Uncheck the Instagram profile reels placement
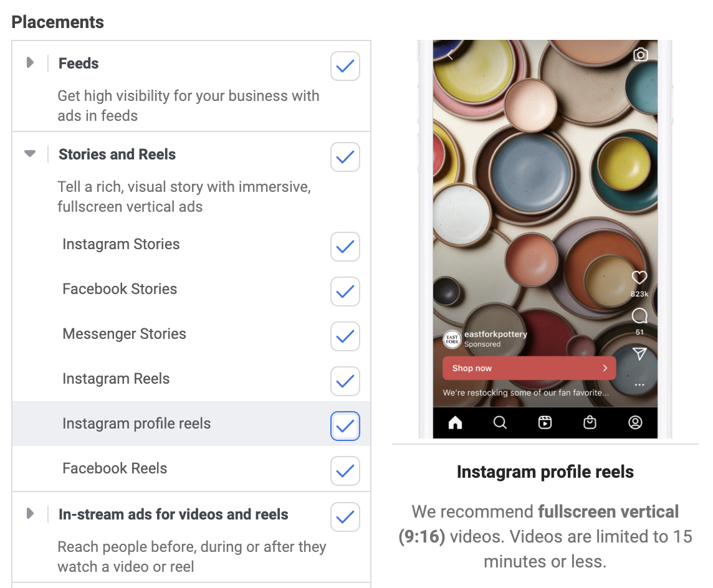This screenshot has height=588, width=713. tap(345, 426)
